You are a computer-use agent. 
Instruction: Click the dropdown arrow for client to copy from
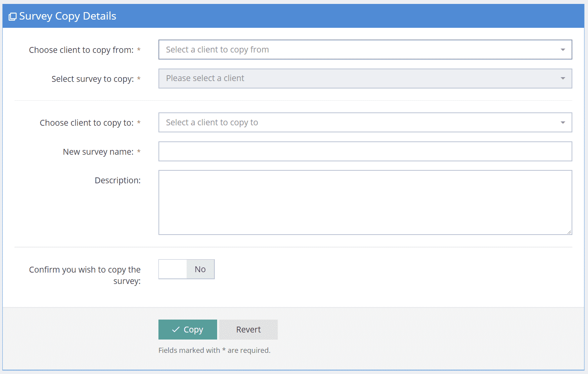[563, 49]
